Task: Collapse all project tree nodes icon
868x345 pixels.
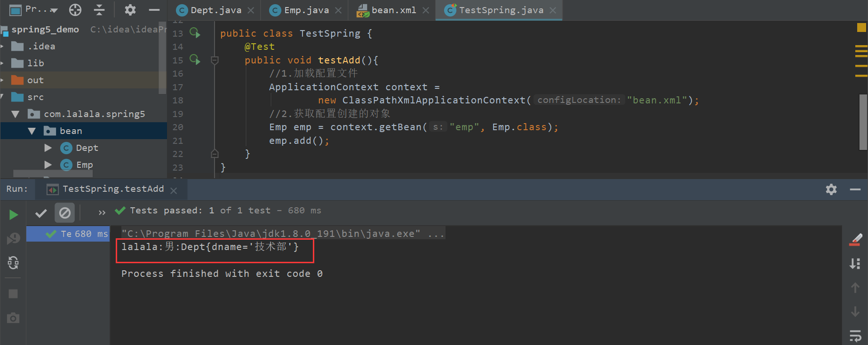Action: (99, 9)
